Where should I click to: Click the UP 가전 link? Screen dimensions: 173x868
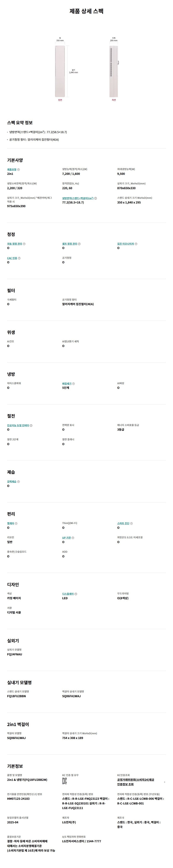66,538
